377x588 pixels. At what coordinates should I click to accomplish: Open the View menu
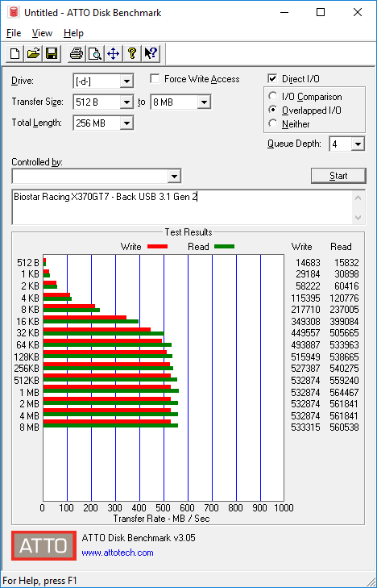tap(42, 33)
